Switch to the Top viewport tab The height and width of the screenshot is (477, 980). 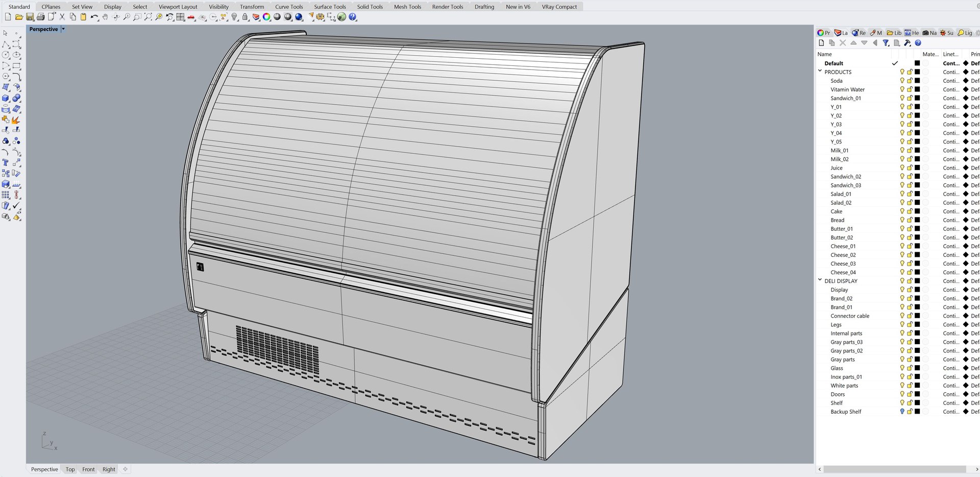[x=70, y=469]
